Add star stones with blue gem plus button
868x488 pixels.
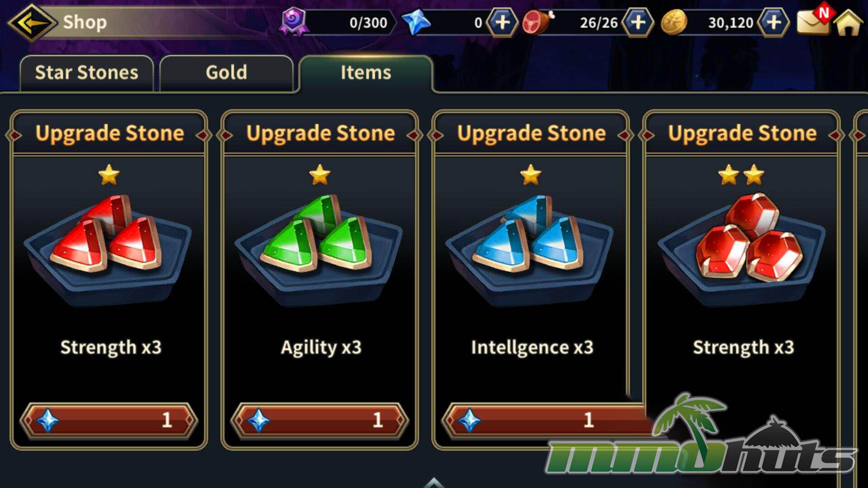(x=502, y=22)
